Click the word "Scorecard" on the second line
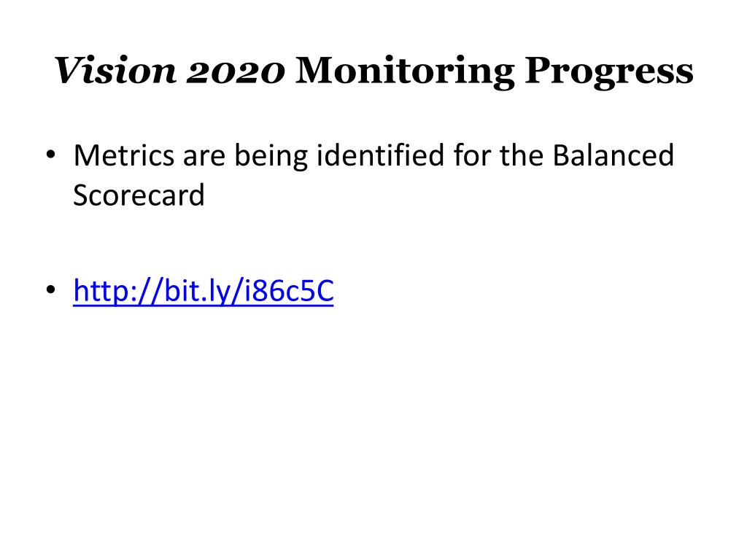Screen dimensions: 747x560 pyautogui.click(x=139, y=195)
